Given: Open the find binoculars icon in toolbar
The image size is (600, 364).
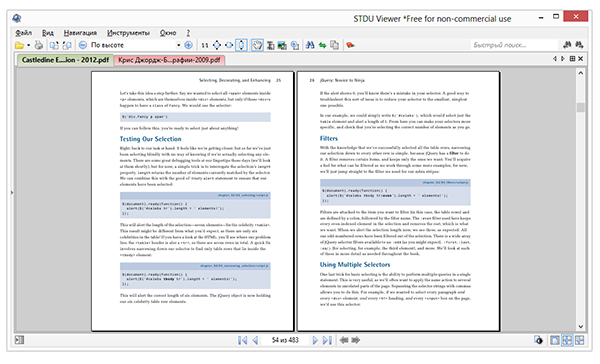Looking at the screenshot, I should coord(310,45).
